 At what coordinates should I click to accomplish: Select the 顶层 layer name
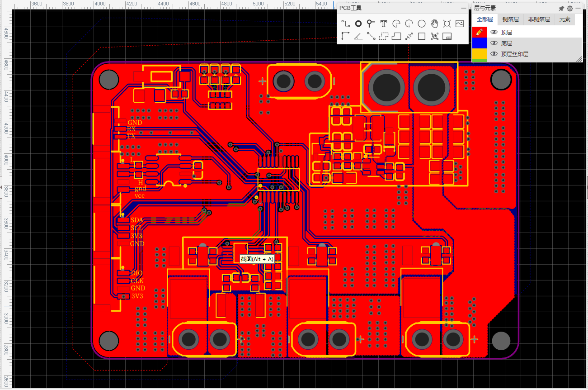507,33
